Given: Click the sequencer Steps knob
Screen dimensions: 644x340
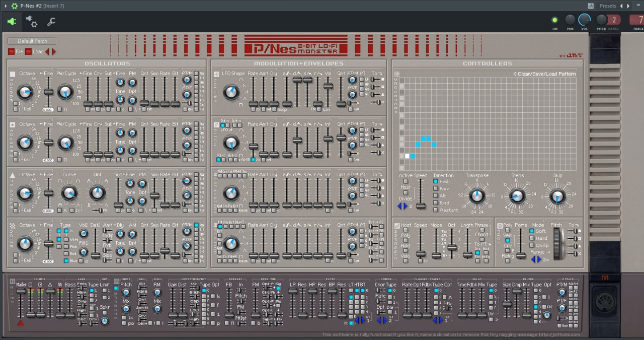Looking at the screenshot, I should click(517, 196).
